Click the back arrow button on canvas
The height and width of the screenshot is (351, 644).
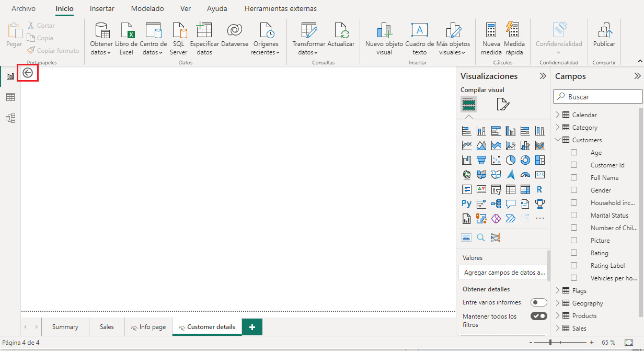(x=28, y=73)
